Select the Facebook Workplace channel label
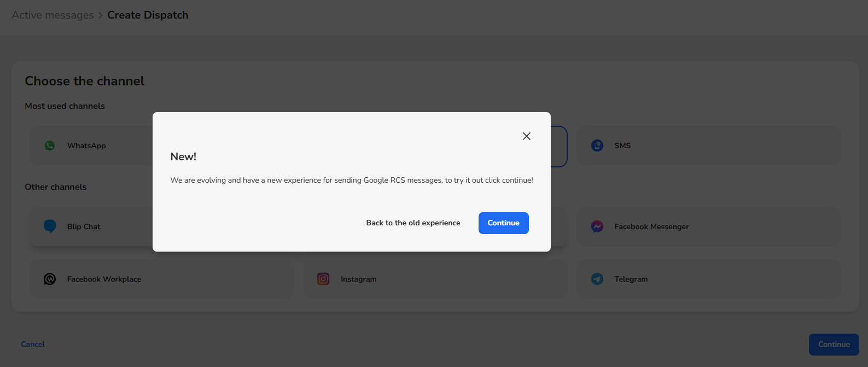The width and height of the screenshot is (868, 367). pos(104,279)
